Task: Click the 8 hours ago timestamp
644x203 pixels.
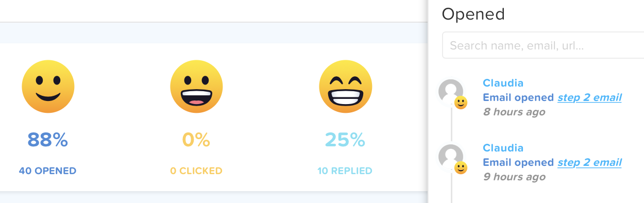Action: coord(514,112)
